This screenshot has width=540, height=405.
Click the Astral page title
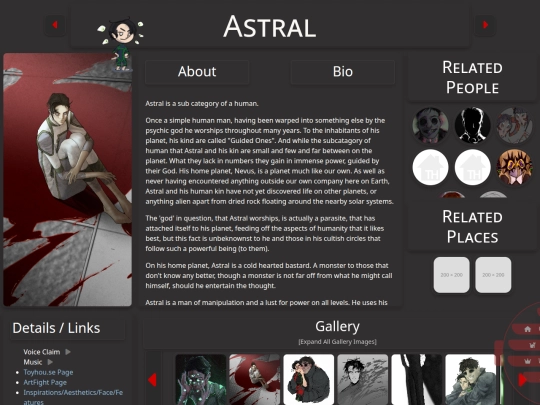(270, 27)
